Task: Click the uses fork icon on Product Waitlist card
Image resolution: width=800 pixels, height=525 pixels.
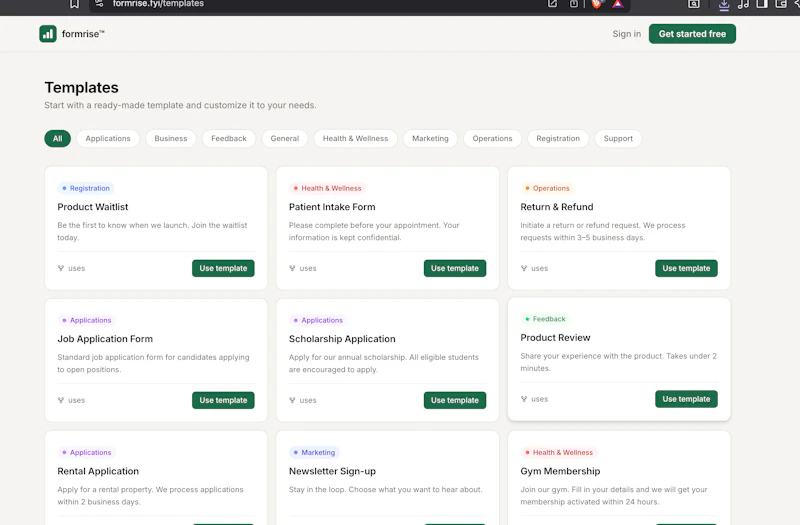Action: click(x=61, y=268)
